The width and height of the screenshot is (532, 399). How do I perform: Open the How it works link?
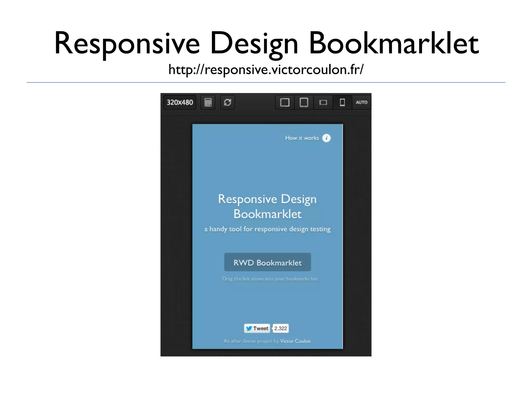pos(302,138)
